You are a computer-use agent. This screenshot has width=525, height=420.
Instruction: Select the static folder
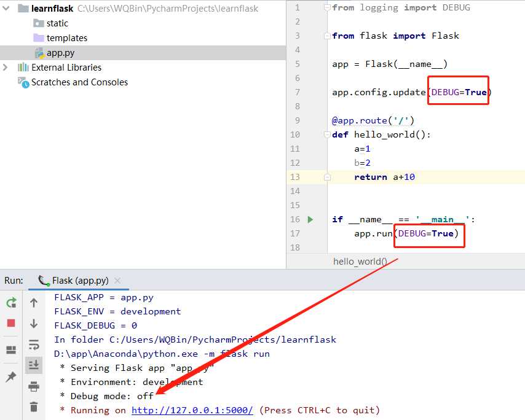[x=57, y=23]
